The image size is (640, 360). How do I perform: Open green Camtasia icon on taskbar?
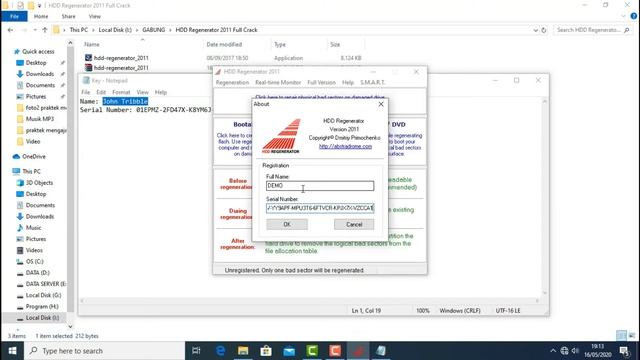coord(312,351)
